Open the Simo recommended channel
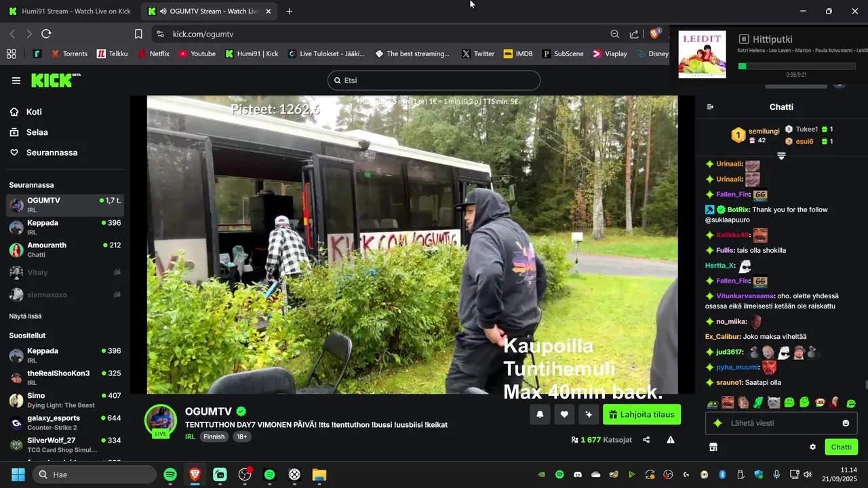The height and width of the screenshot is (488, 868). (65, 400)
